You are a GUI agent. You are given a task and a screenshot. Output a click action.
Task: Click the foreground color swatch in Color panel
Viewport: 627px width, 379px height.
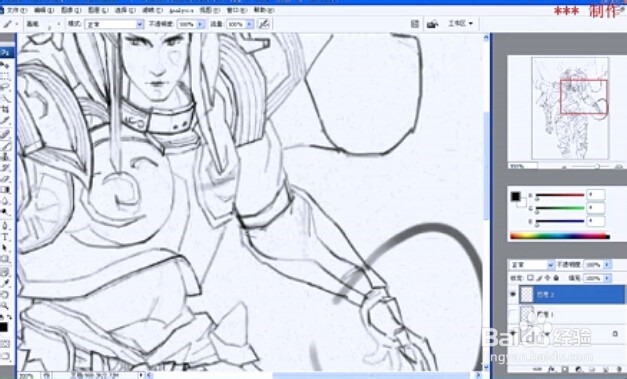pyautogui.click(x=515, y=196)
